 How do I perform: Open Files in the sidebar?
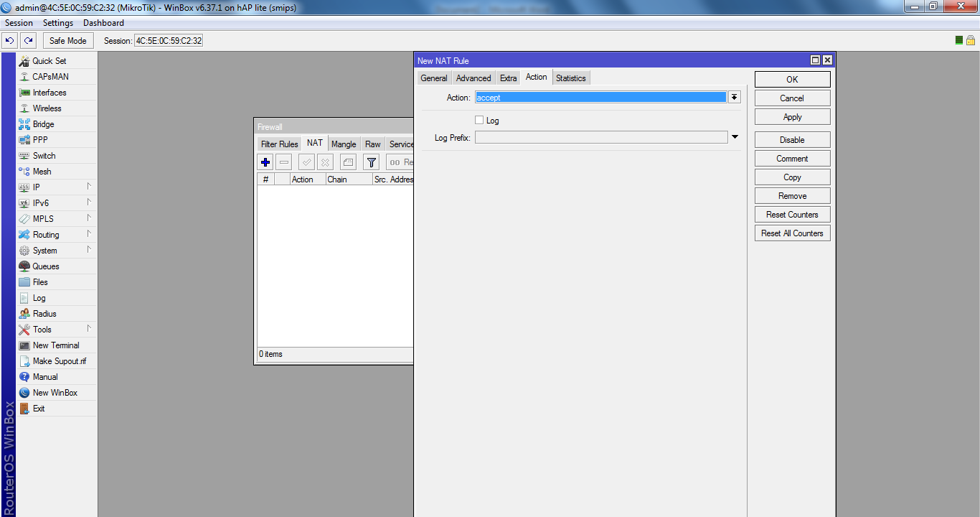coord(56,282)
